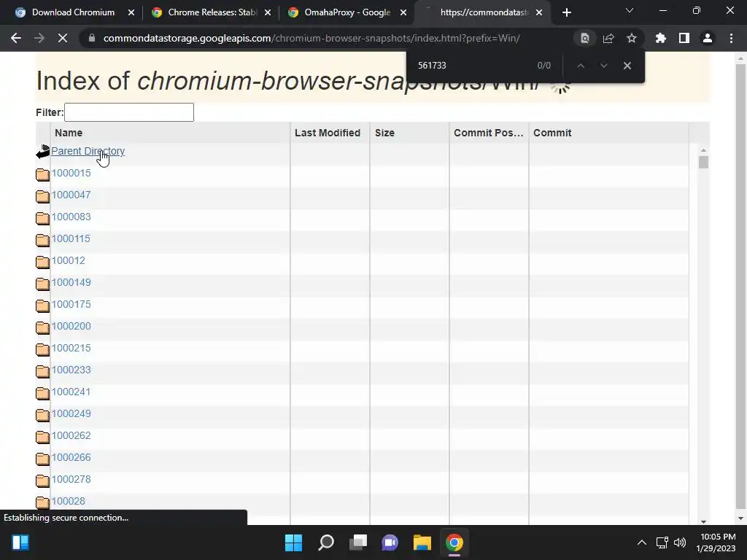
Task: Switch to Chrome Releases tab
Action: [211, 12]
